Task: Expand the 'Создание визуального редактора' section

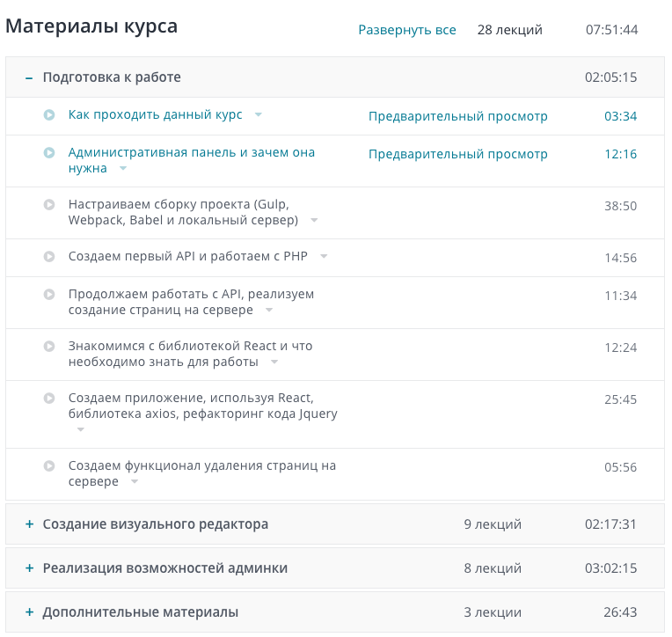Action: [29, 524]
